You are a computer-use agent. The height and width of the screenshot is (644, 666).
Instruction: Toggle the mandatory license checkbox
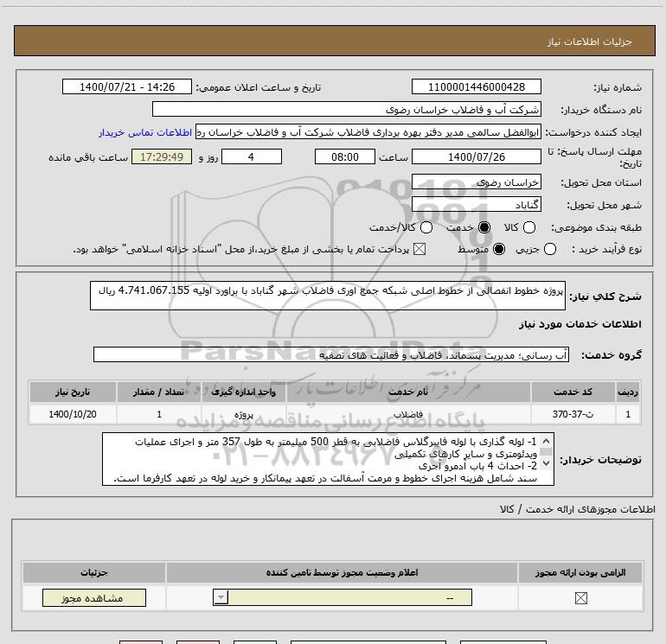[x=580, y=597]
